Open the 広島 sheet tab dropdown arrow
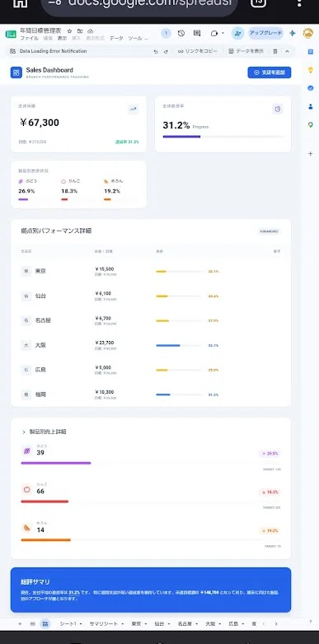This screenshot has width=319, height=644. point(242,624)
